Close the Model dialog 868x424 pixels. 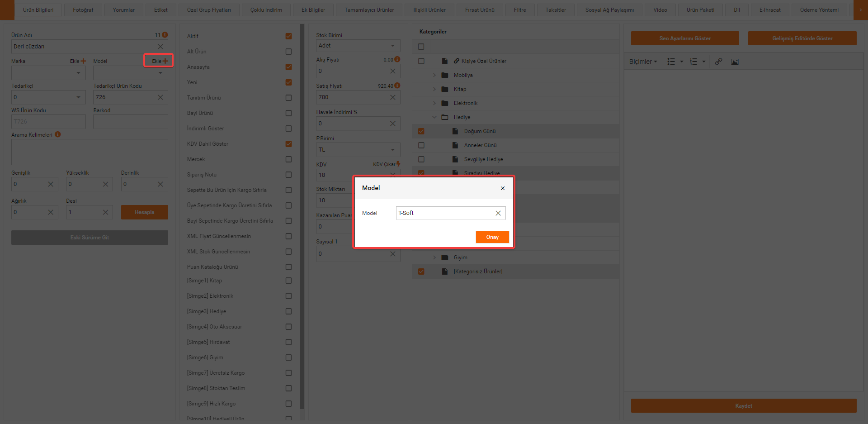coord(503,188)
